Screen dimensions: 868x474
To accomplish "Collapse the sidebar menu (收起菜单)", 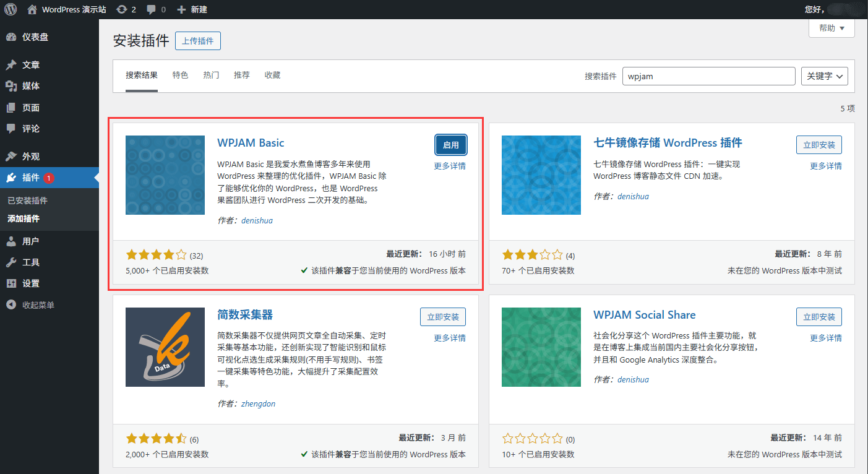I will (38, 305).
